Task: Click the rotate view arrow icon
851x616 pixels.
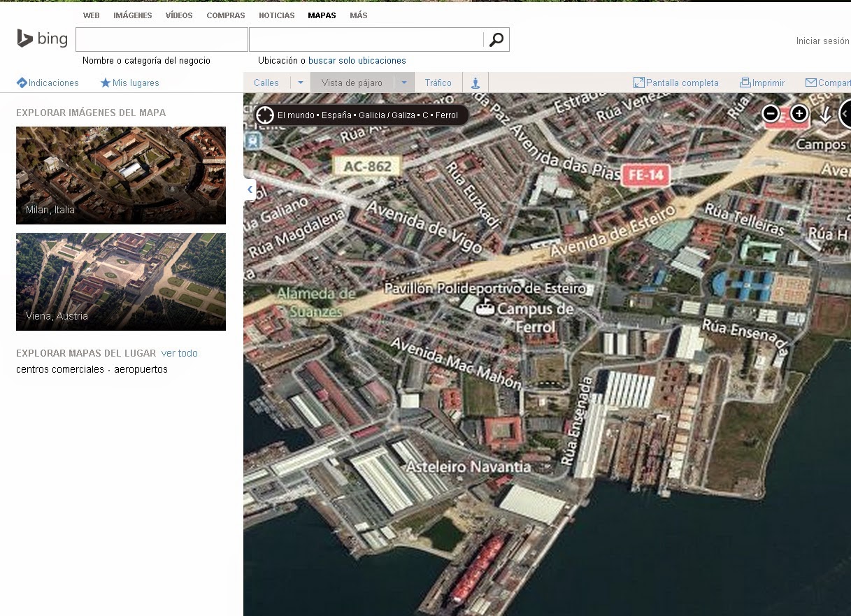Action: (825, 114)
